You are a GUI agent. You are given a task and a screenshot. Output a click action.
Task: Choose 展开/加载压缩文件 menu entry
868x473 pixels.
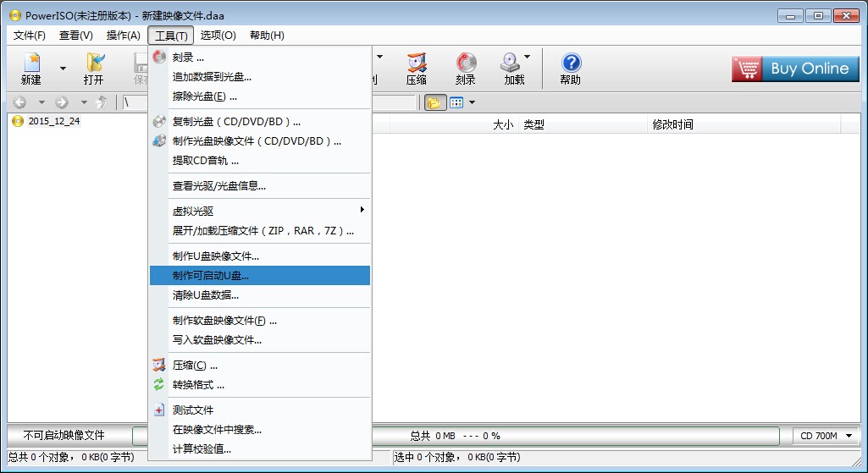pos(260,231)
